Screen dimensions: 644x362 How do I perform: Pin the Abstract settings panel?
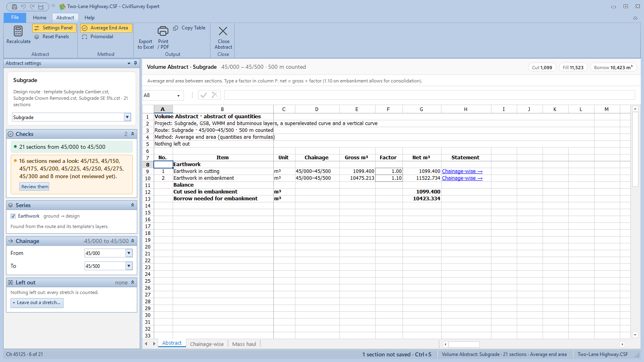point(136,63)
